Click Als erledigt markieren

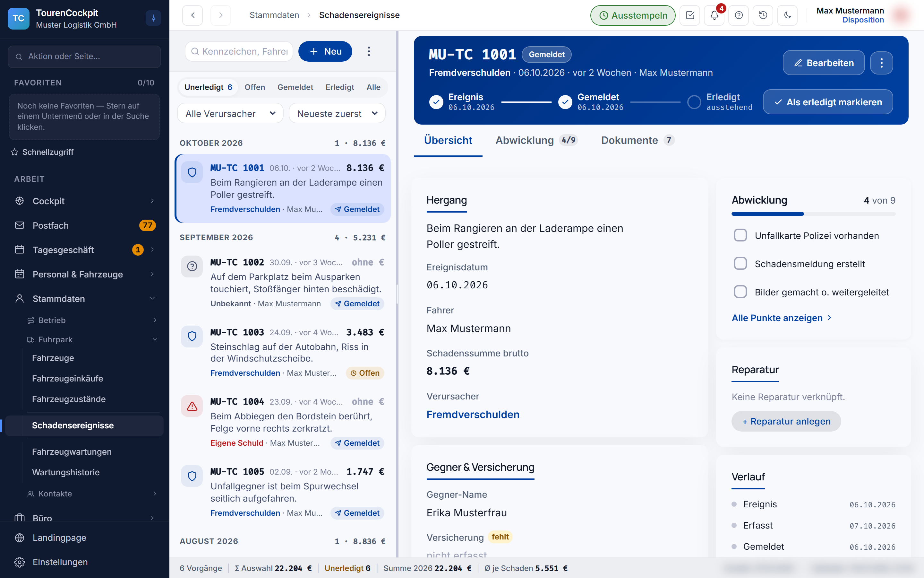coord(828,102)
